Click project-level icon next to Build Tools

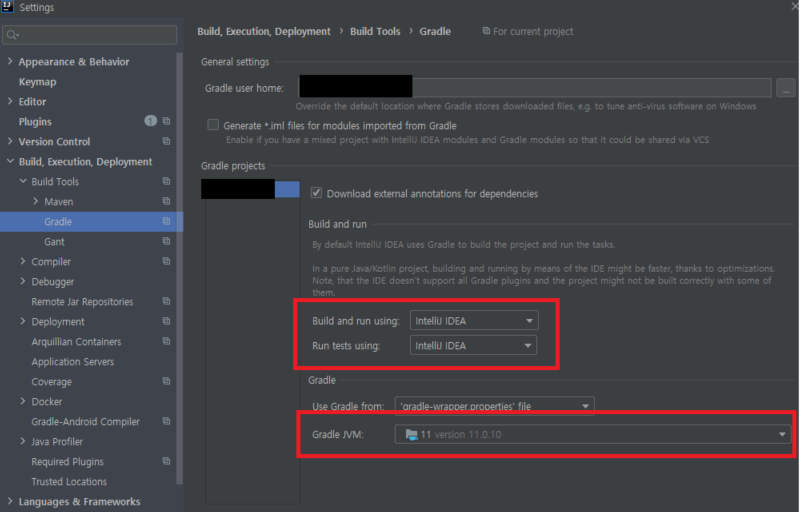point(167,181)
